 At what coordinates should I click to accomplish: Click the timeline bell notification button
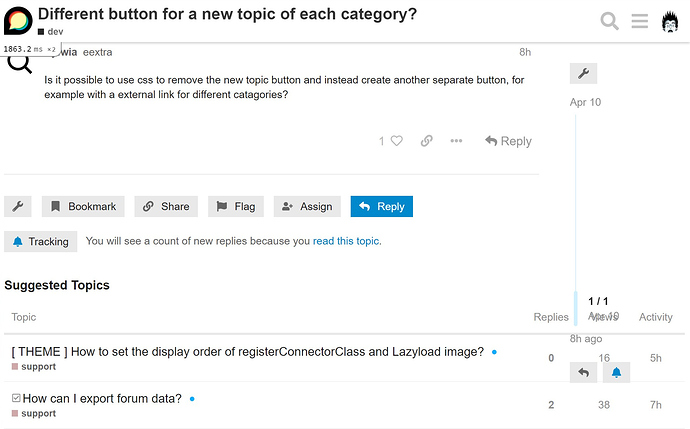[x=617, y=373]
